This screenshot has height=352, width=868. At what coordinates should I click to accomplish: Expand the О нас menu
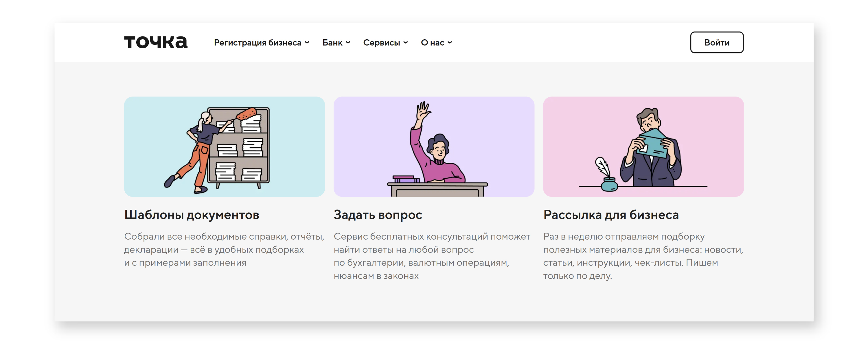(x=436, y=43)
